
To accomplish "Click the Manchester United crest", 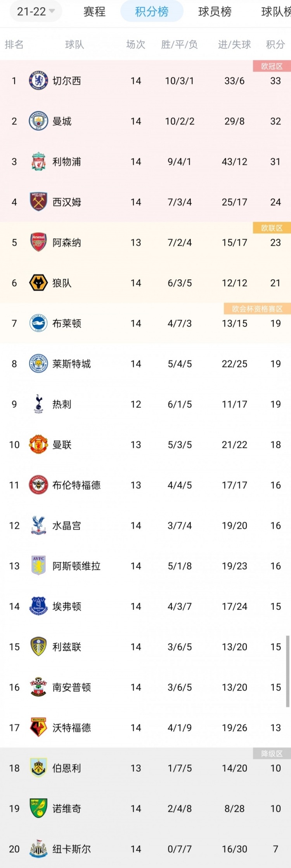I will click(x=38, y=444).
